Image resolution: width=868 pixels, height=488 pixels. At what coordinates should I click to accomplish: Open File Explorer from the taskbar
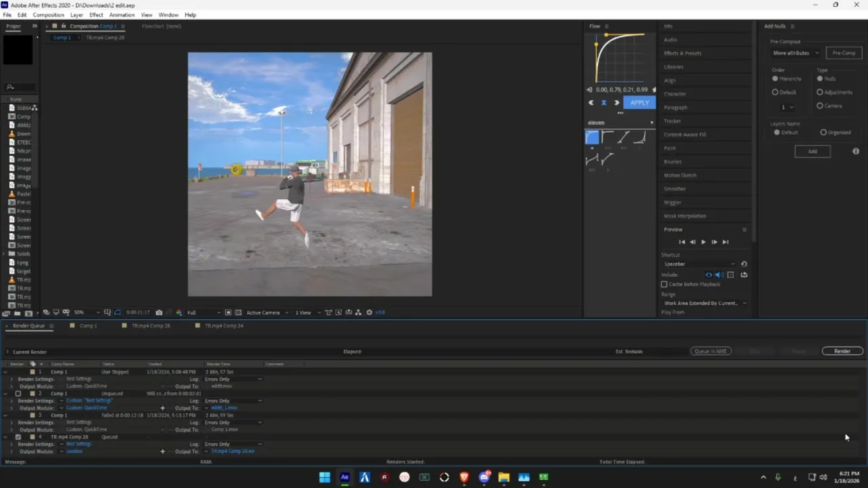504,477
